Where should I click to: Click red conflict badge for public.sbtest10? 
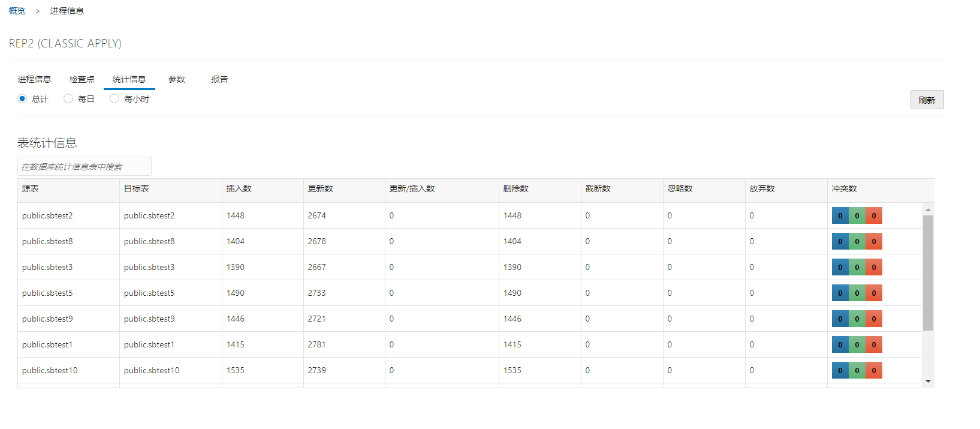point(874,371)
